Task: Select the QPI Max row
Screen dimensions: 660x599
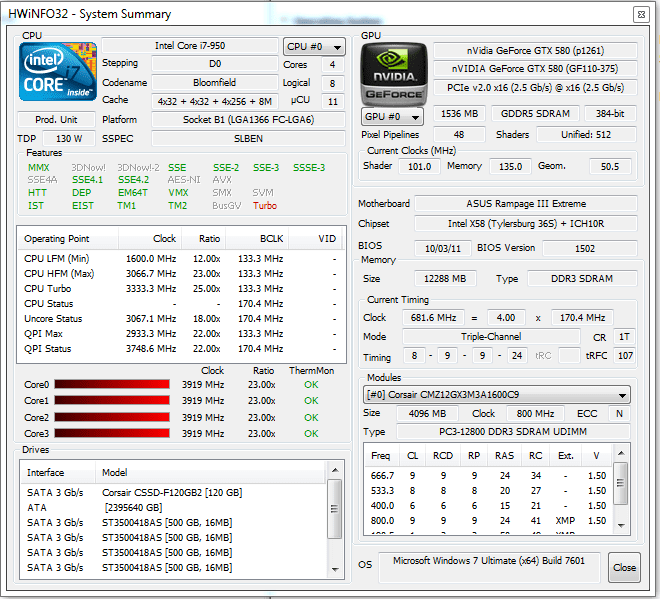Action: tap(181, 334)
